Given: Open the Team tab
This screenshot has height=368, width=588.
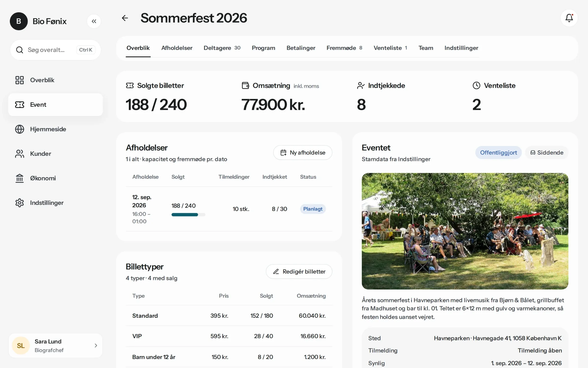Looking at the screenshot, I should click(x=426, y=48).
